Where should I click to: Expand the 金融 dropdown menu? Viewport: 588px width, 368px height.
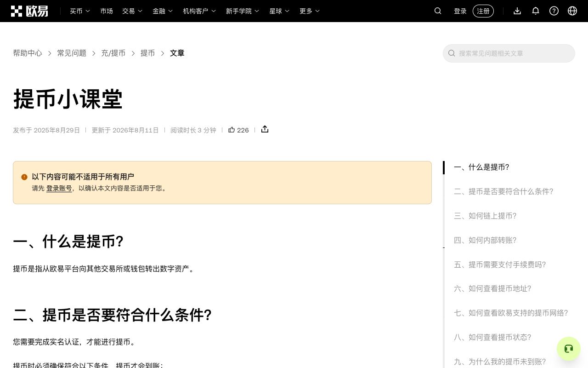point(163,11)
